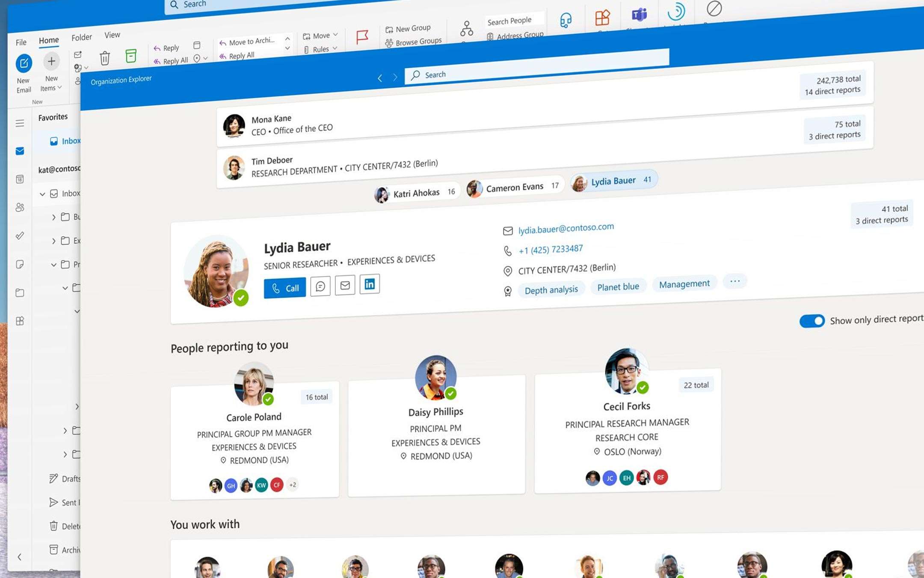This screenshot has height=578, width=924.
Task: Select the Mail icon in the sidebar
Action: pyautogui.click(x=20, y=151)
